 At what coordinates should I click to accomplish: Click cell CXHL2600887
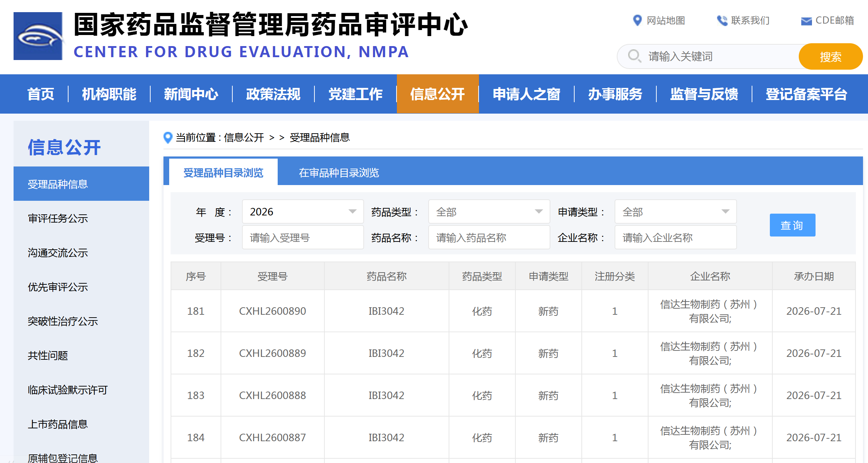click(x=272, y=438)
